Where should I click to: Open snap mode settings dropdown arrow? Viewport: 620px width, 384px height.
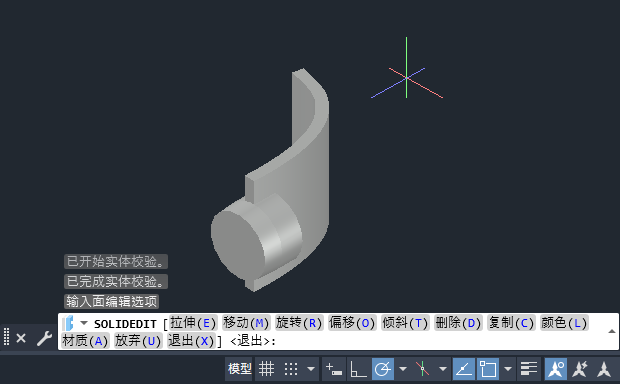click(x=311, y=369)
